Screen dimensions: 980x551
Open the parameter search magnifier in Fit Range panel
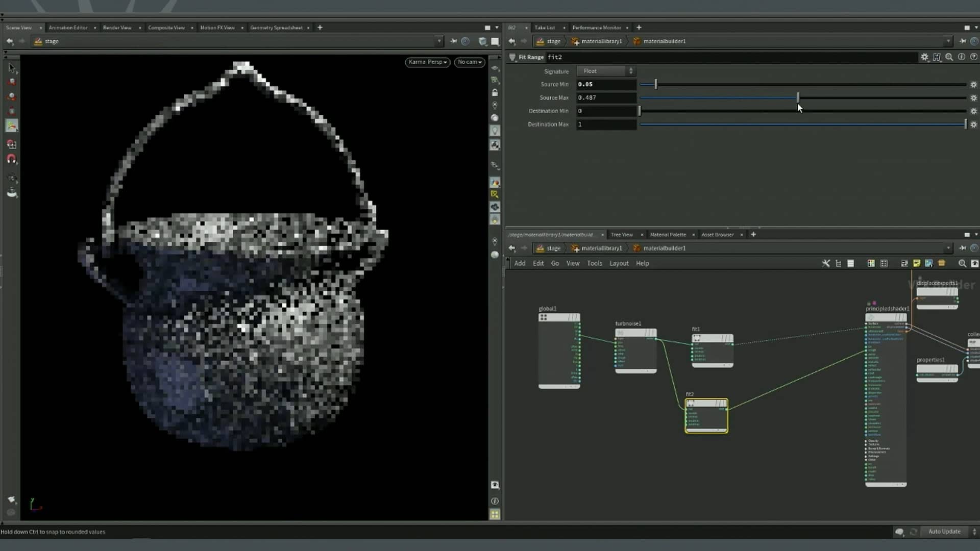click(x=949, y=57)
